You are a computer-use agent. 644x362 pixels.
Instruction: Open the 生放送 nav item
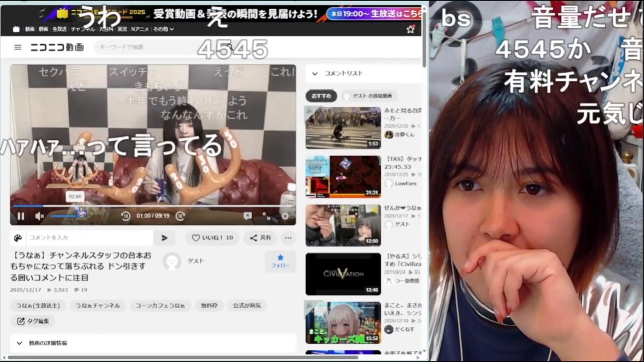[59, 29]
